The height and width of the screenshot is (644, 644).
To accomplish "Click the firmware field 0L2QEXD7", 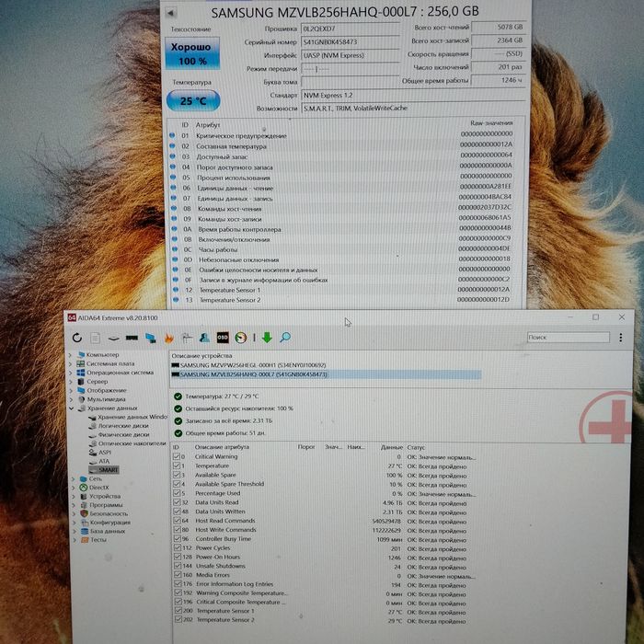I will click(351, 29).
